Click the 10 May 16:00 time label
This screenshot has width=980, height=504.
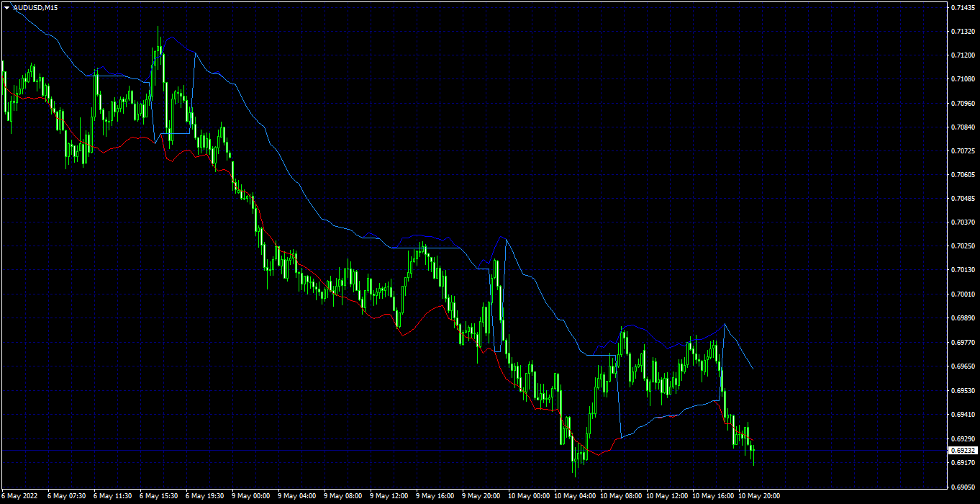(713, 495)
